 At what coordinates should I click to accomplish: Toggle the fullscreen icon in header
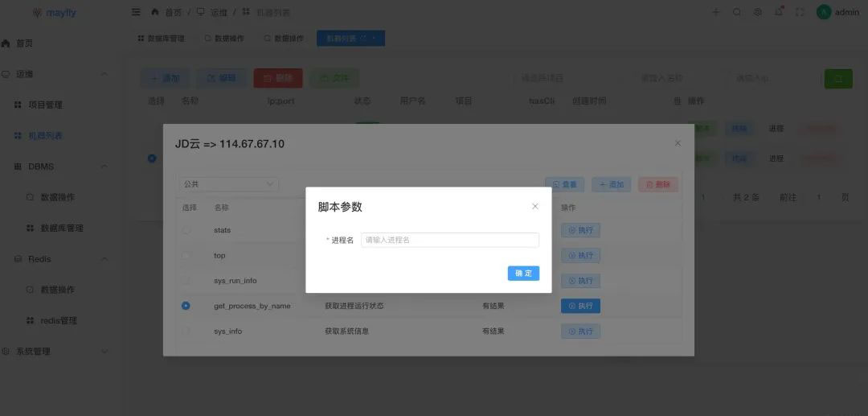coord(800,12)
